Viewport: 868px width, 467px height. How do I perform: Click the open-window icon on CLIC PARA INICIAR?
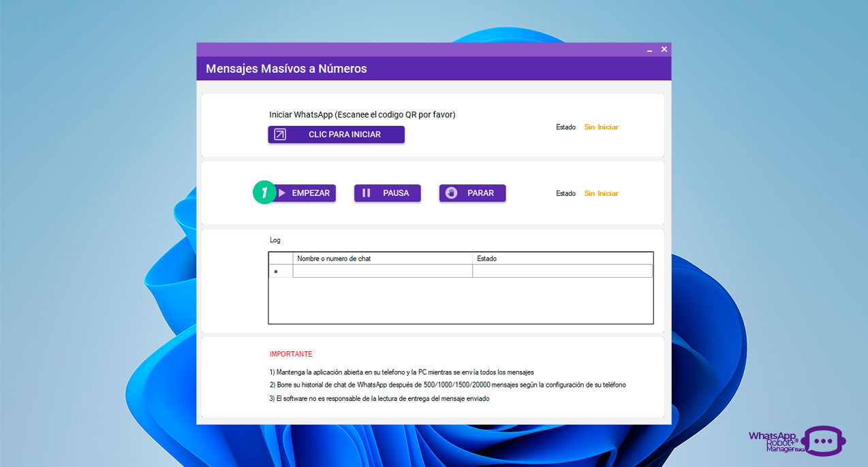point(280,135)
